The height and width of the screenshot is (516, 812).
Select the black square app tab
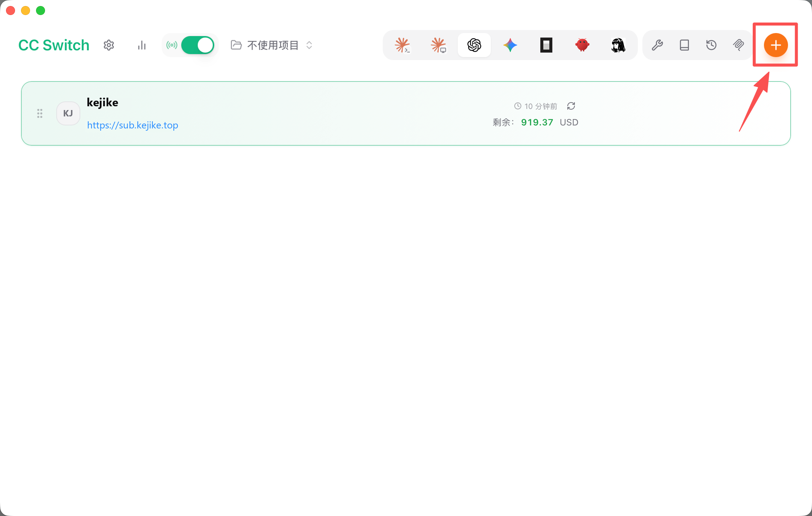pyautogui.click(x=546, y=45)
